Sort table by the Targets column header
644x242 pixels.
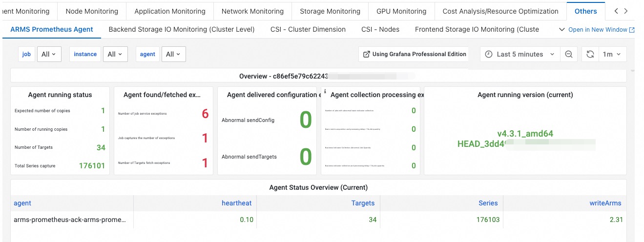363,203
